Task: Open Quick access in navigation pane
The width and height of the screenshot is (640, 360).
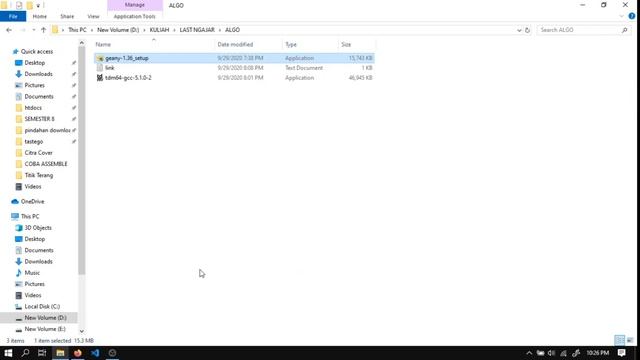Action: [37, 51]
